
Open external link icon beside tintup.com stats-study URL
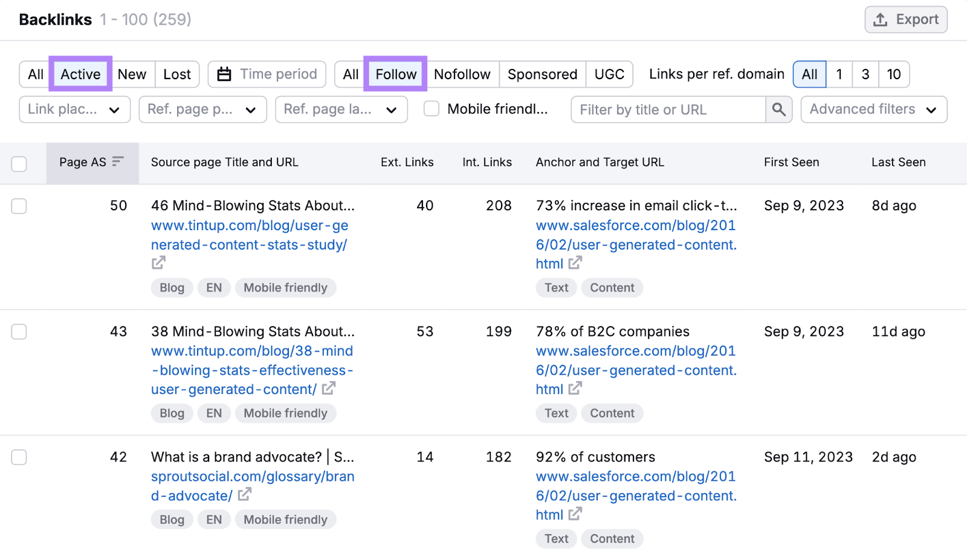click(158, 262)
